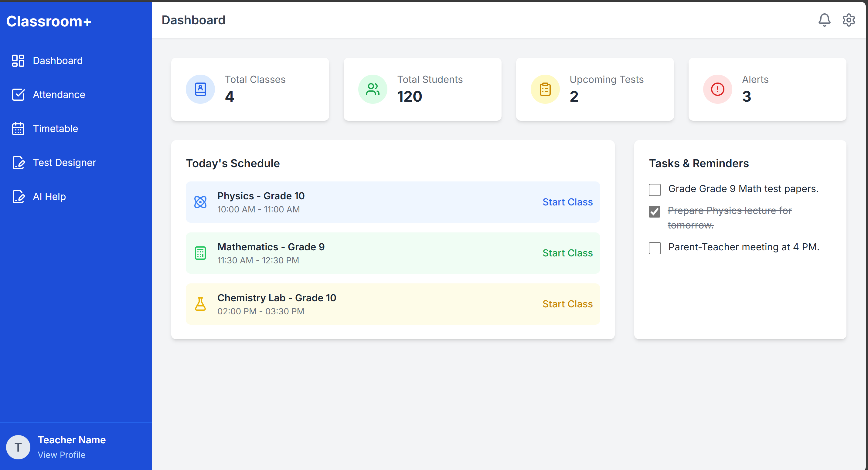
Task: Open the notifications bell icon
Action: tap(824, 20)
